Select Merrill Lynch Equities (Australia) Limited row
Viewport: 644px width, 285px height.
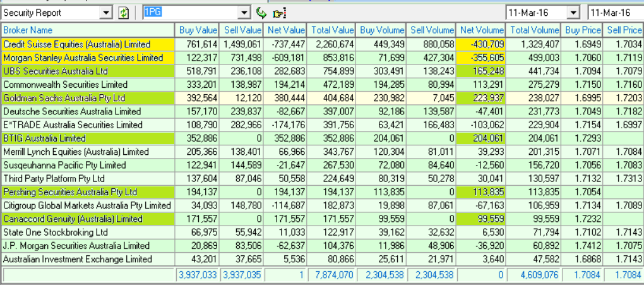pyautogui.click(x=322, y=152)
